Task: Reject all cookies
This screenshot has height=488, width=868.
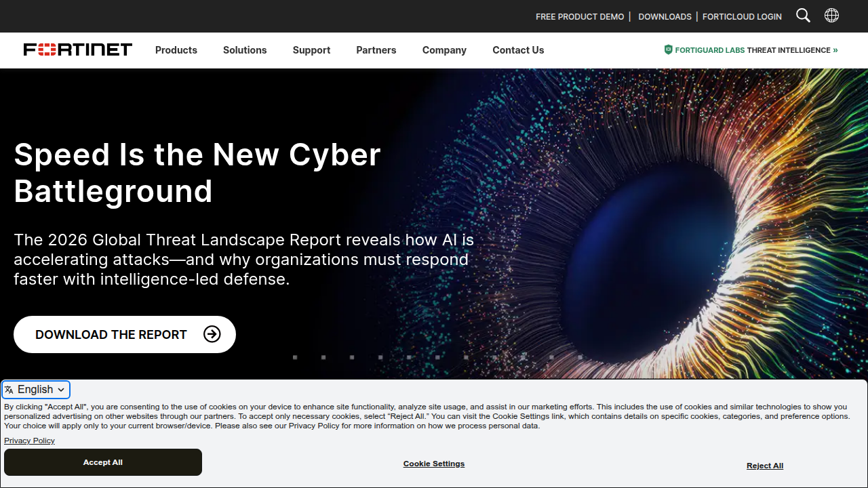Action: tap(765, 466)
